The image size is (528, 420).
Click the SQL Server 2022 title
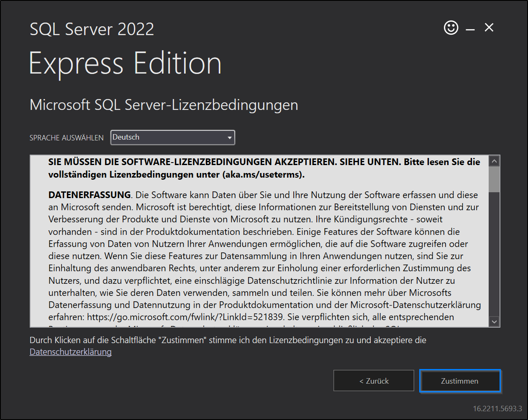click(x=92, y=29)
